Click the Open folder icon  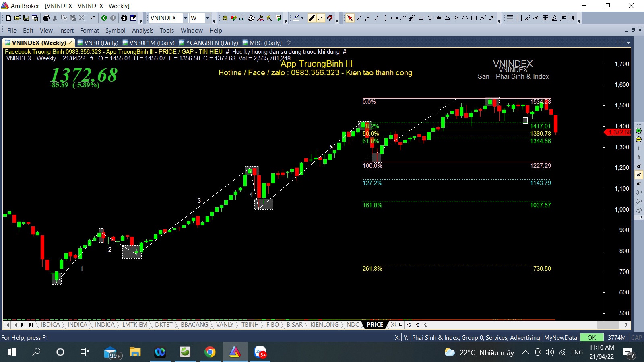[x=17, y=18]
